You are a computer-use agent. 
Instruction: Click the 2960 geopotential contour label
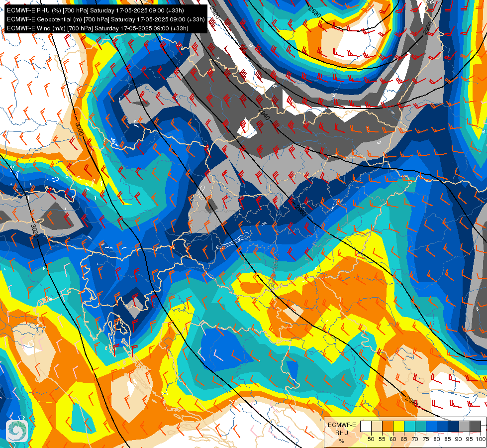301,211
